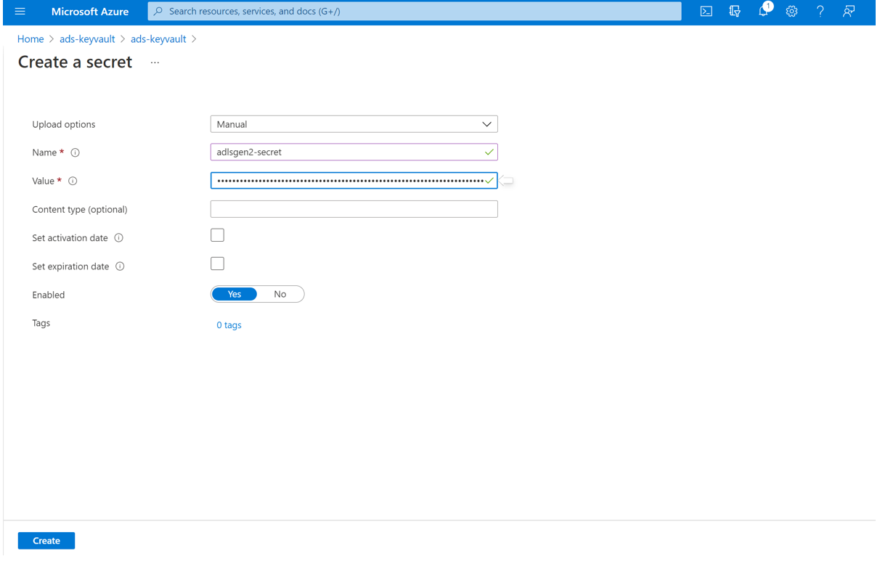This screenshot has width=880, height=588.
Task: Open ads-keyvault from the breadcrumb
Action: 87,38
